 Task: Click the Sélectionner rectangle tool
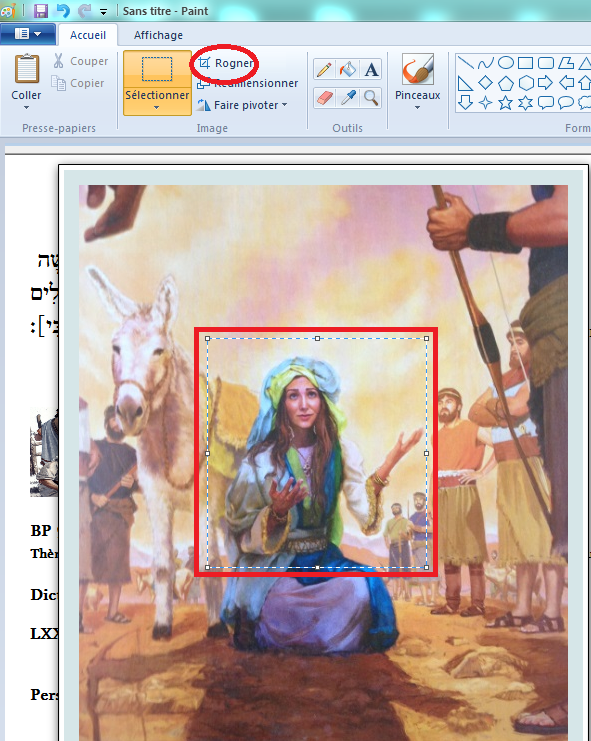pos(157,69)
